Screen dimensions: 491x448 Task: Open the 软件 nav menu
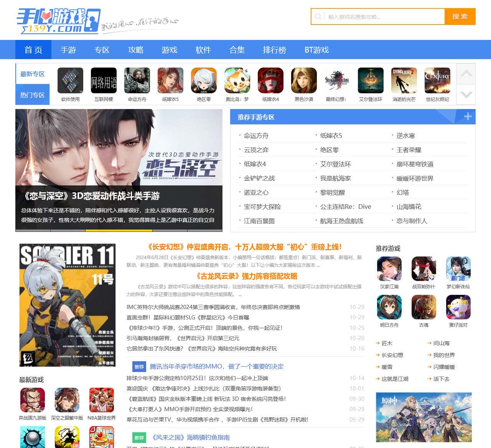coord(203,50)
